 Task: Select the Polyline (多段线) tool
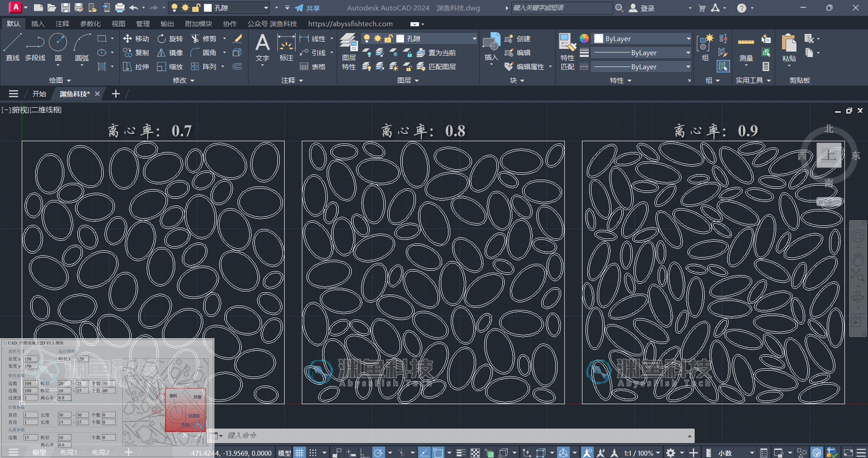(x=35, y=48)
